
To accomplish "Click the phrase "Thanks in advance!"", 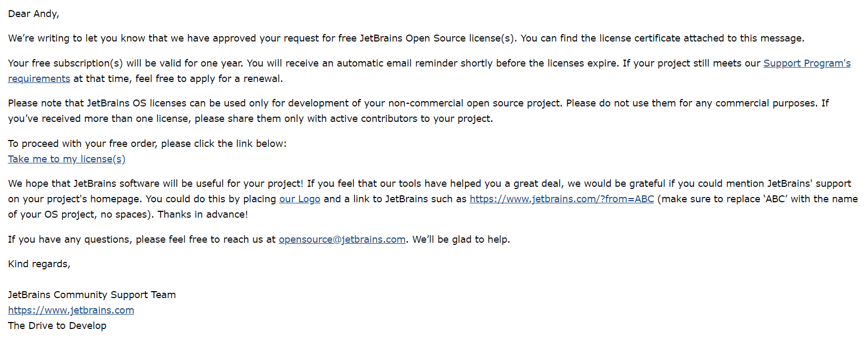I will 203,215.
